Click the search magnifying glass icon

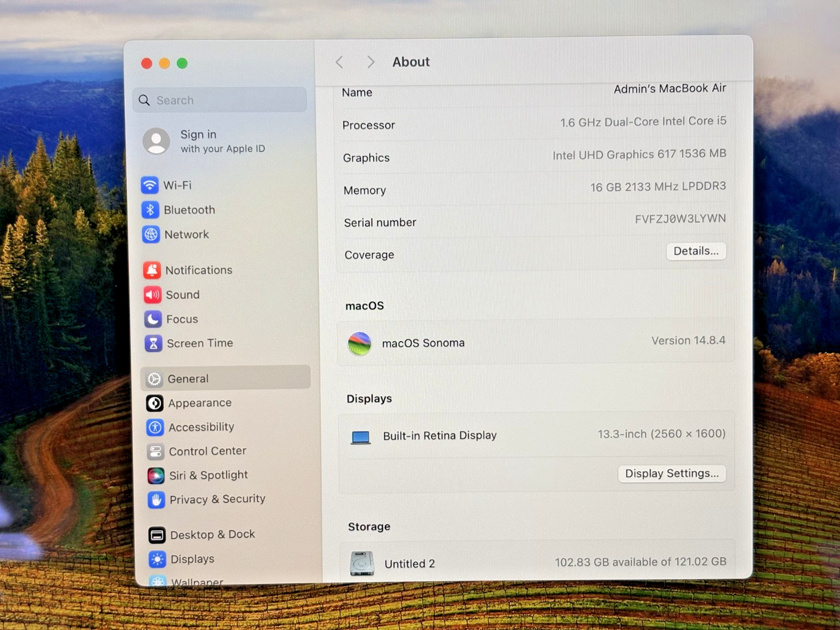point(144,100)
